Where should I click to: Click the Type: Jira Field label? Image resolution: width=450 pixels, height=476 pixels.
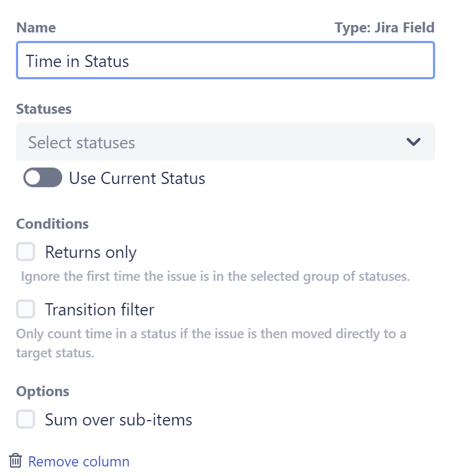(384, 27)
